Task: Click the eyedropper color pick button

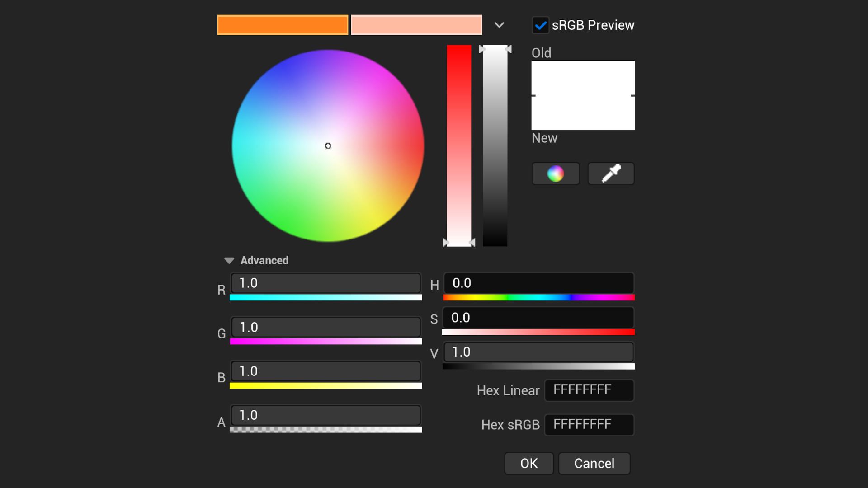Action: coord(611,174)
